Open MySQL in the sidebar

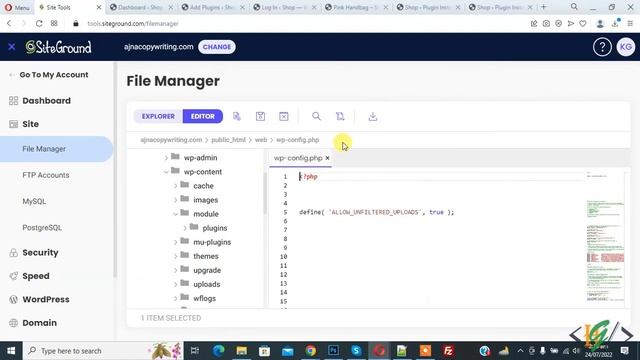(x=34, y=201)
